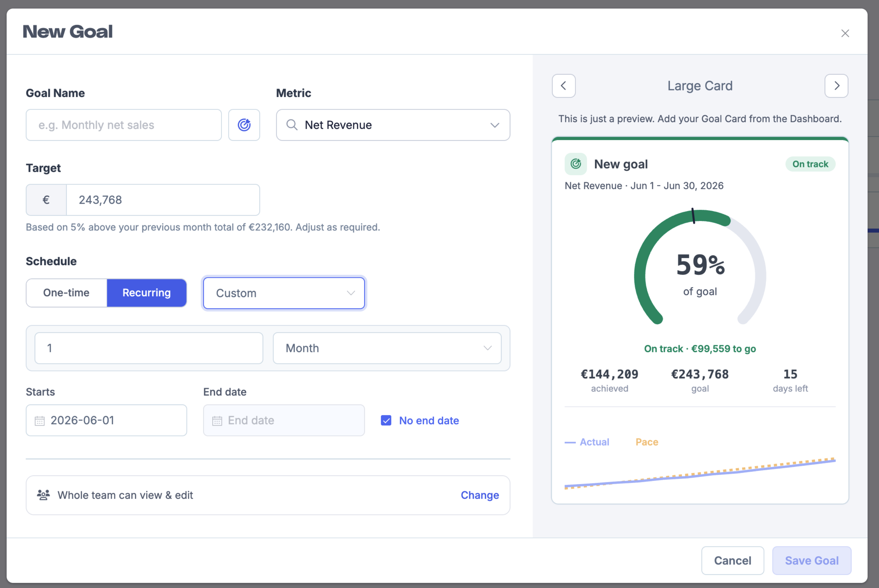Click the €144,209 achieved value
This screenshot has width=879, height=588.
tap(609, 374)
